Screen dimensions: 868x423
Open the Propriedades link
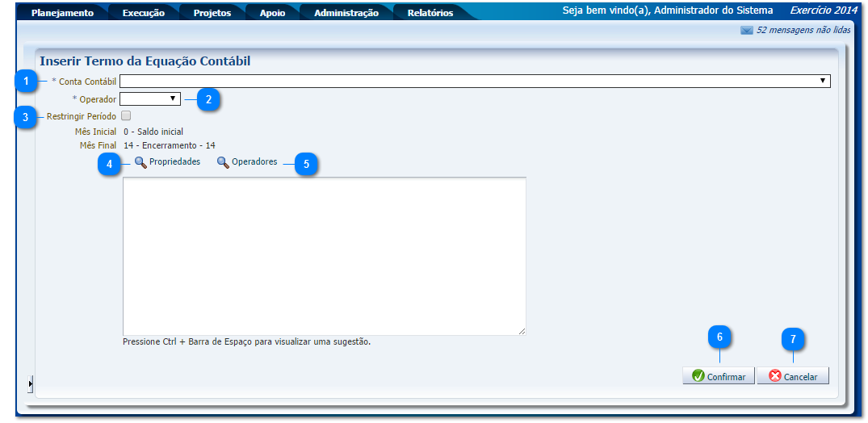tap(174, 162)
